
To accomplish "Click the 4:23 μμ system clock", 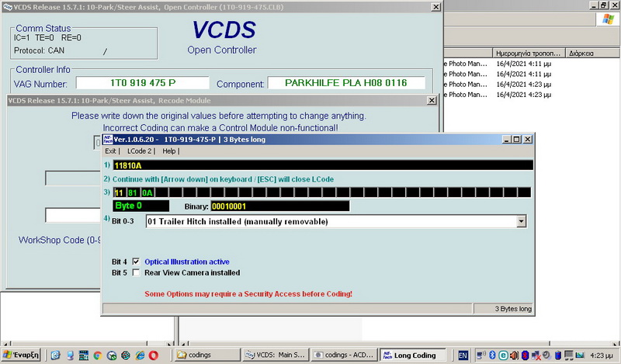I will pyautogui.click(x=602, y=355).
